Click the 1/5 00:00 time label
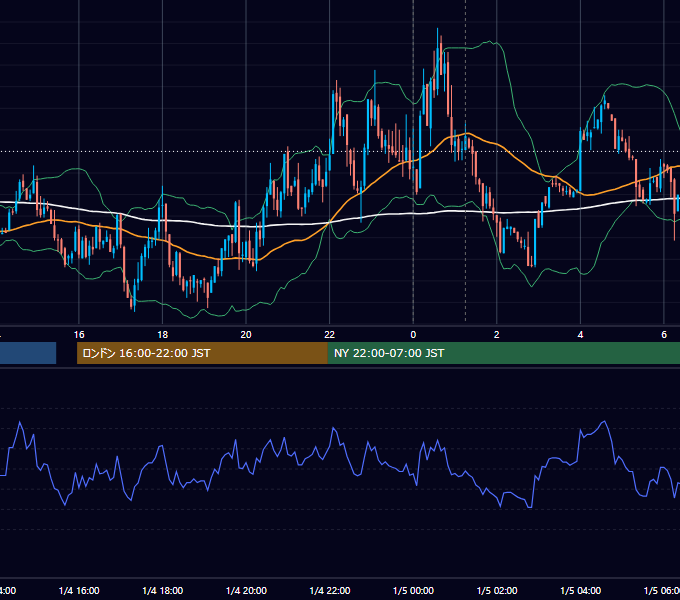This screenshot has width=680, height=600. [x=413, y=591]
